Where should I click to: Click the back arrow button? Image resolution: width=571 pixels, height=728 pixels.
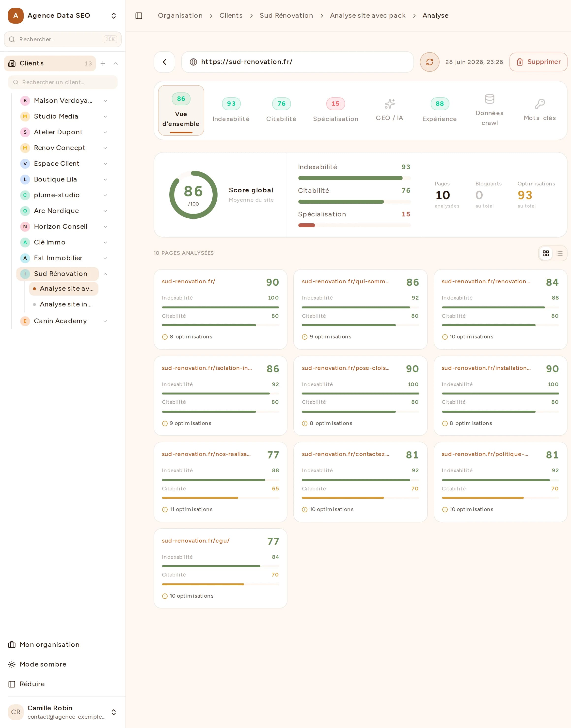[164, 62]
